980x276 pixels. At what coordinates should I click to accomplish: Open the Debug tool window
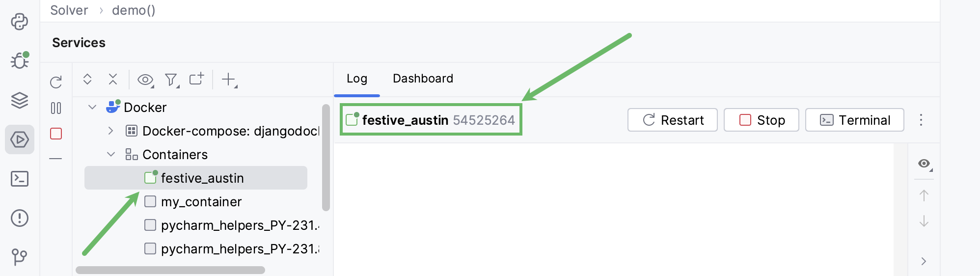20,60
